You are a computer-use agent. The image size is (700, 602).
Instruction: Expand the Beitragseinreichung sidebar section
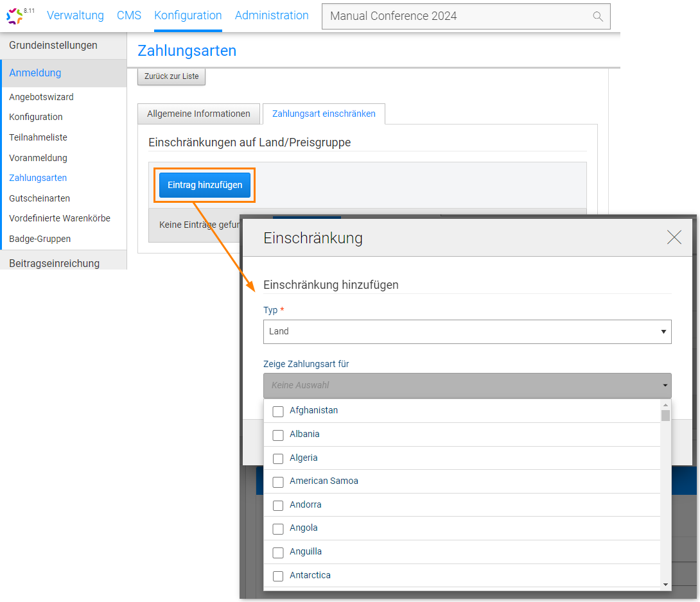pos(55,263)
